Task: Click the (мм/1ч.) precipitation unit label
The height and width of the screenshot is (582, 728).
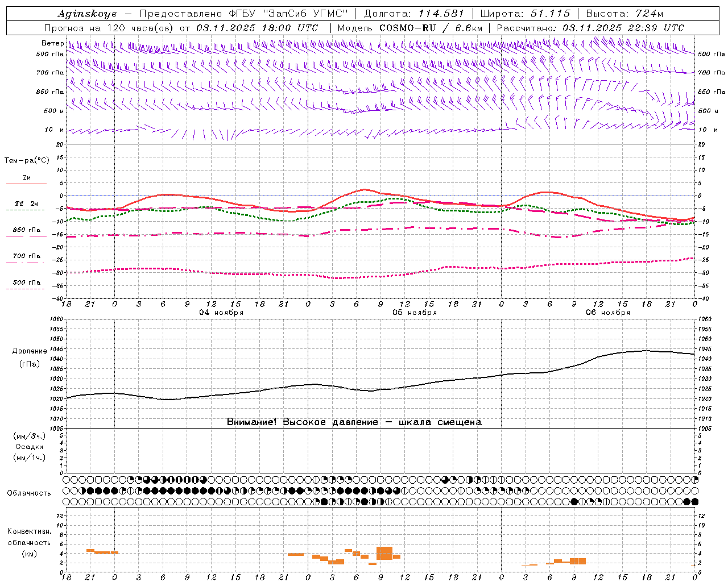Action: 29,458
